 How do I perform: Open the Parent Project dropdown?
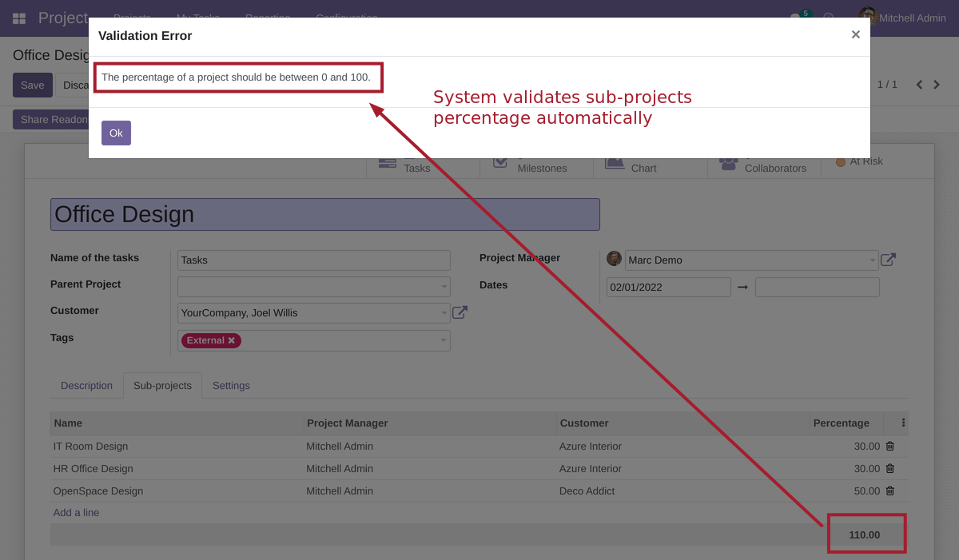coord(444,286)
